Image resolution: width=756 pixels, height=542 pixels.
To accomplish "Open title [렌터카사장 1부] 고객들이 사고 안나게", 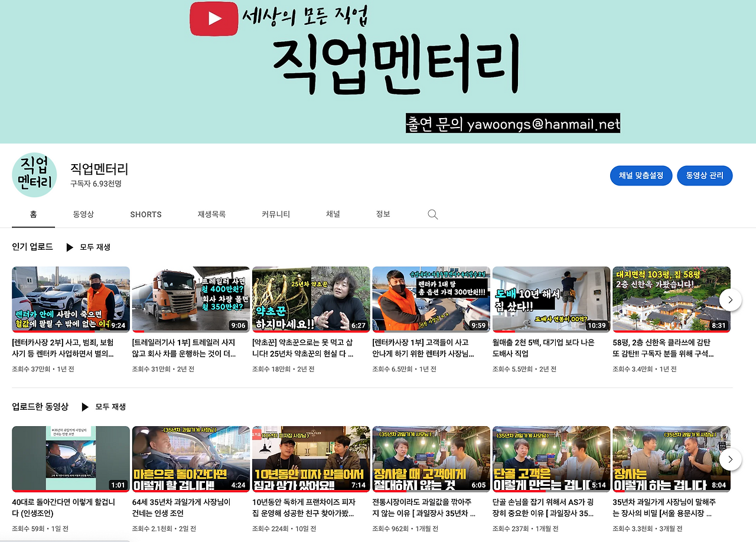I will 424,348.
